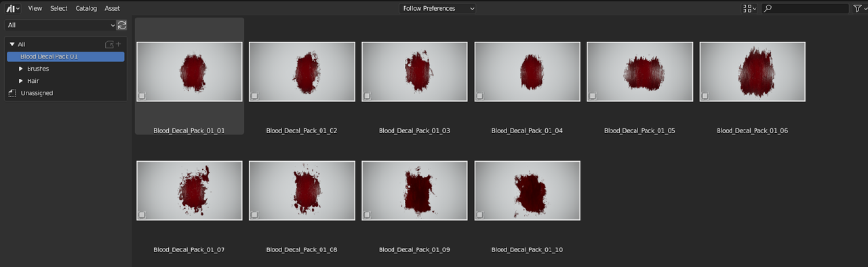868x267 pixels.
Task: Select the Blood_Decal_Pack_01_03 thumbnail
Action: point(414,71)
